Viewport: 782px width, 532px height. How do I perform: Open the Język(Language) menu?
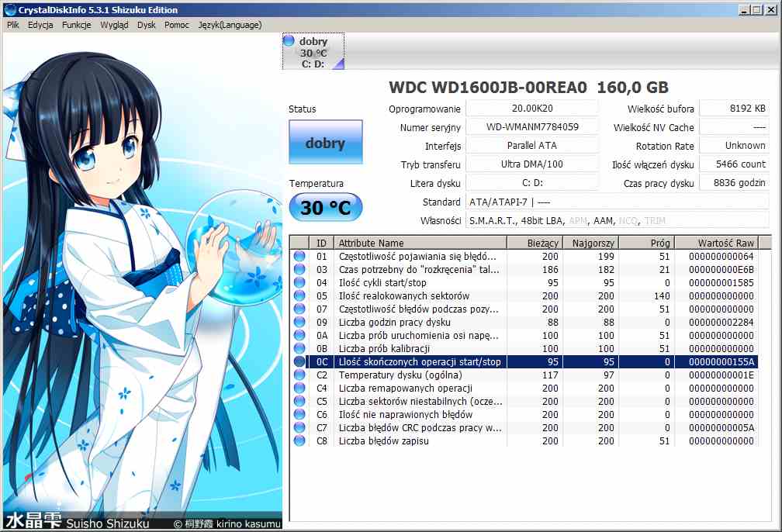[x=230, y=25]
